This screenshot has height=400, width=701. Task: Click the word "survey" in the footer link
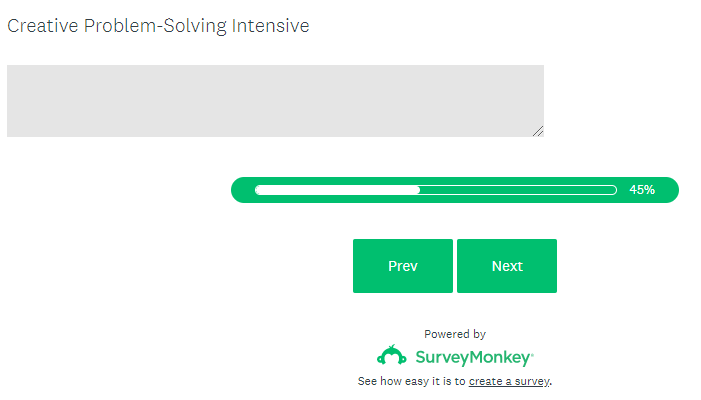(532, 381)
